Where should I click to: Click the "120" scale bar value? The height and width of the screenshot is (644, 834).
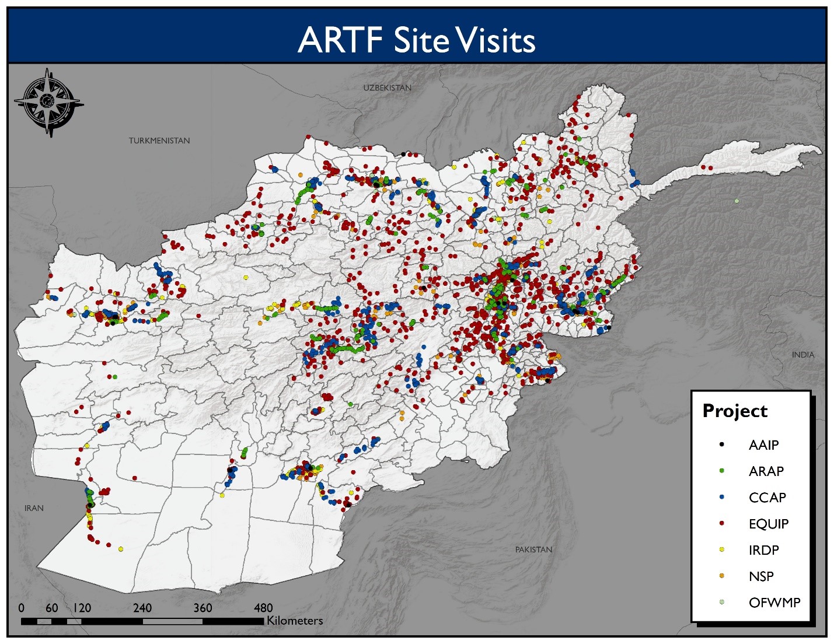(82, 608)
